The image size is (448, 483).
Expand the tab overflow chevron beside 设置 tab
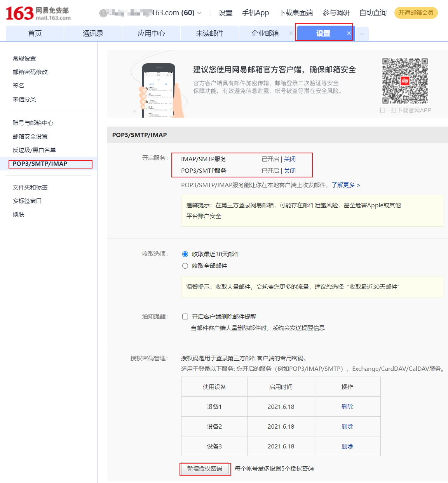point(361,34)
